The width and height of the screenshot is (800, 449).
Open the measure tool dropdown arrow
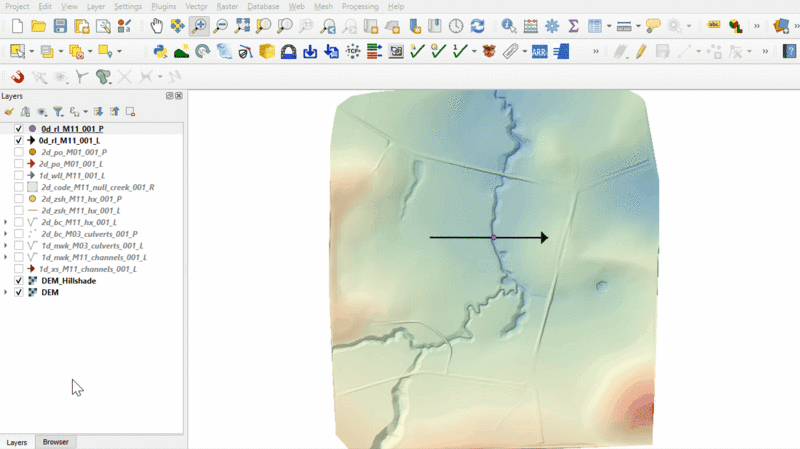(638, 26)
